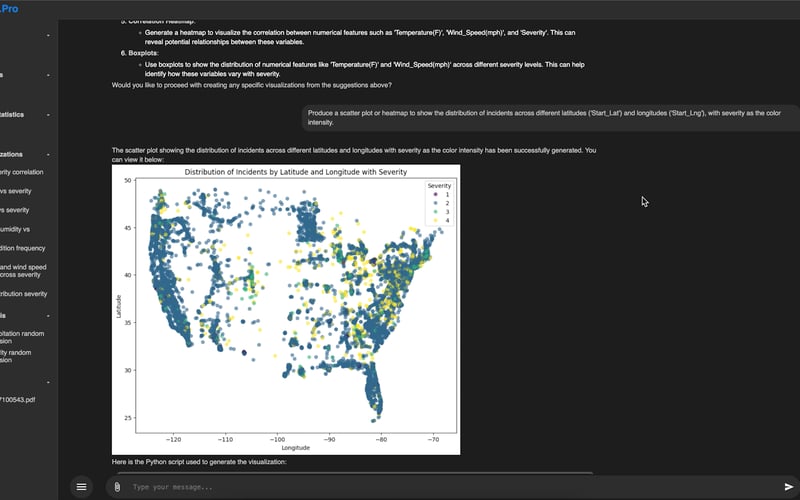This screenshot has height=500, width=800.
Task: Collapse the 'zations' sidebar section
Action: [x=48, y=155]
